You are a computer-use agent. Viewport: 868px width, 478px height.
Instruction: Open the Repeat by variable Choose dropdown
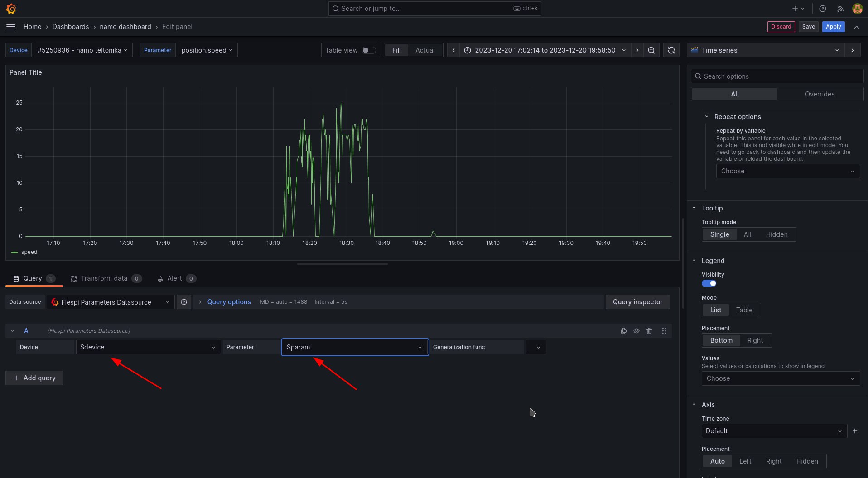pos(787,171)
